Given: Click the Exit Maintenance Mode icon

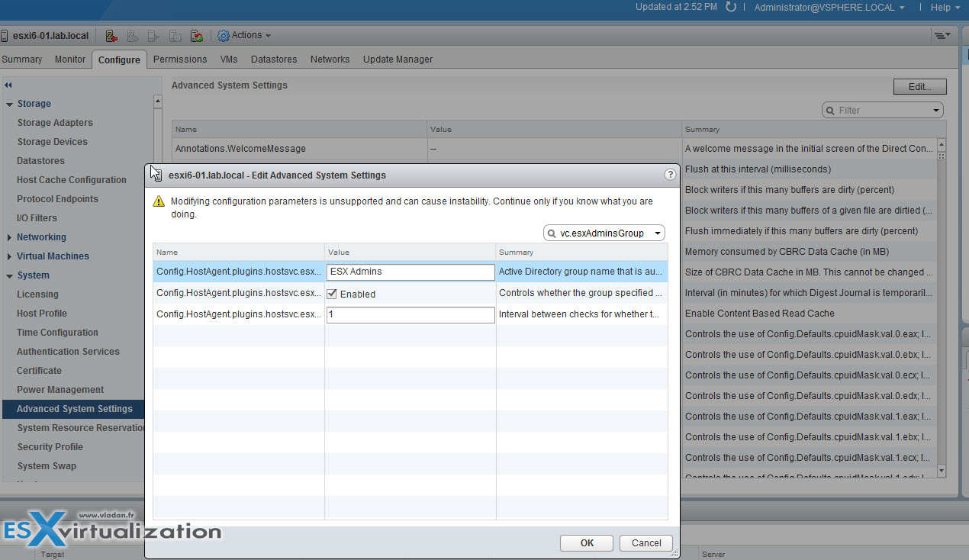Looking at the screenshot, I should point(131,35).
